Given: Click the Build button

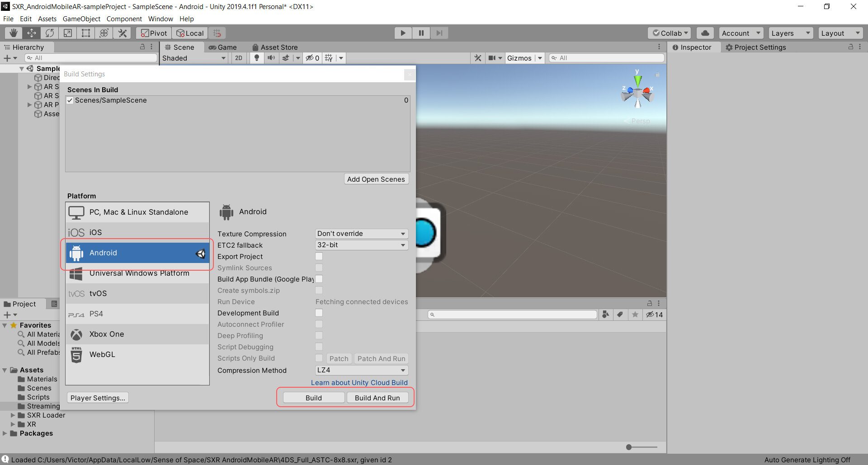Looking at the screenshot, I should coord(313,398).
